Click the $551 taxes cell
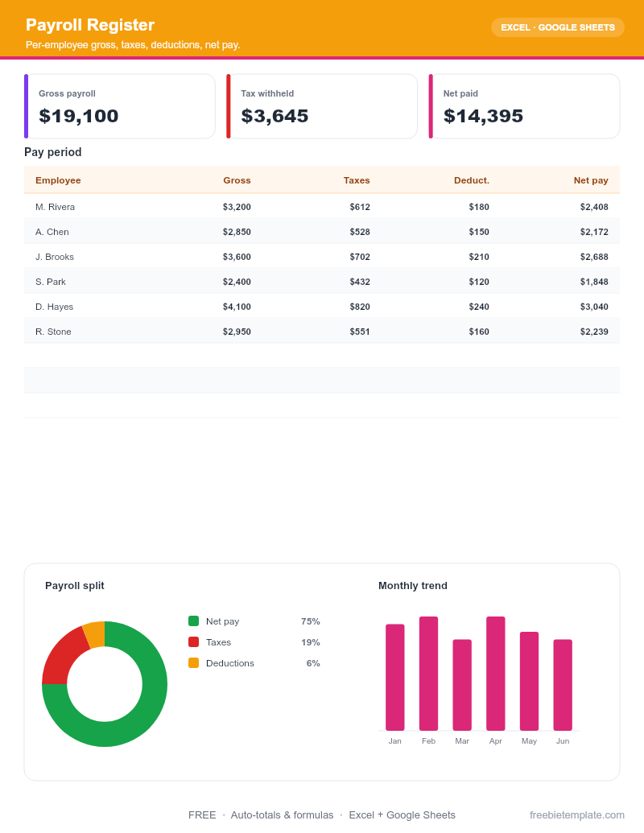Viewport: 644px width, 833px height. [x=360, y=332]
